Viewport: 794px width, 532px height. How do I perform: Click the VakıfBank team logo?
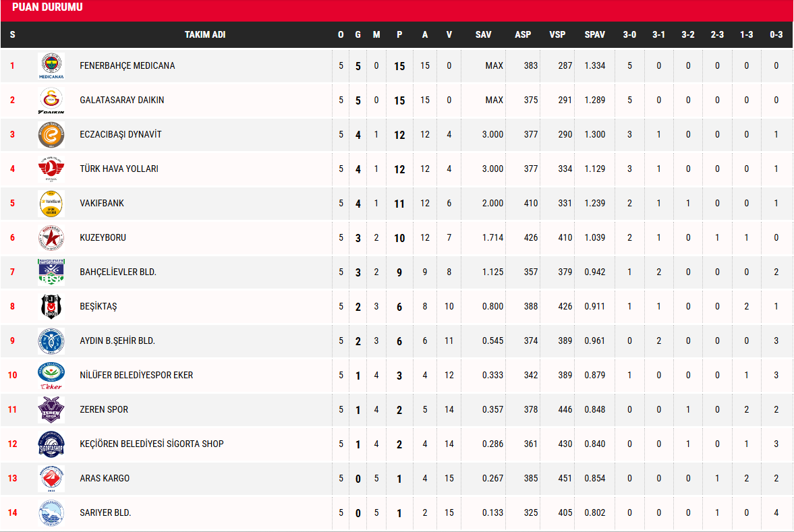click(51, 204)
